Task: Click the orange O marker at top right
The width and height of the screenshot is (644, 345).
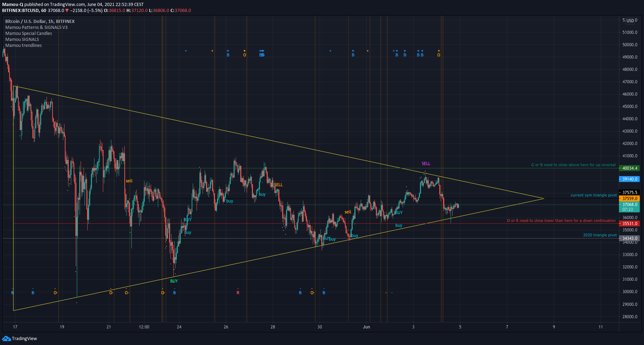Action: 439,55
